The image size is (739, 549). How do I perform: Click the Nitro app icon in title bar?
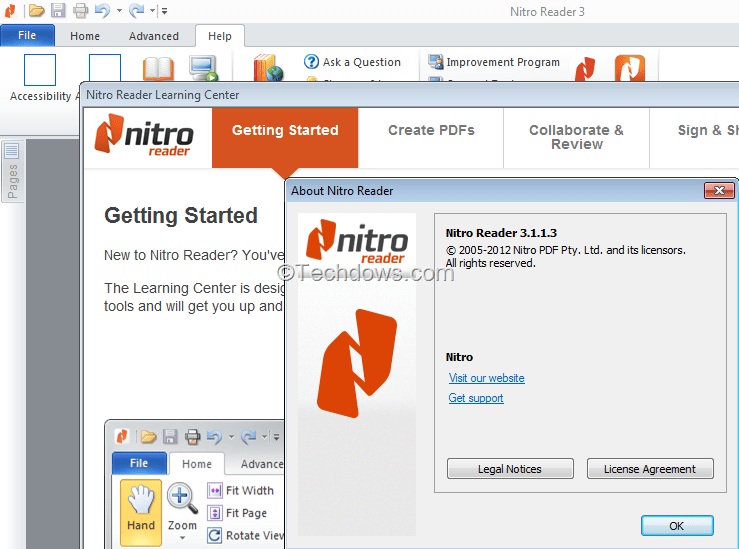pos(10,11)
